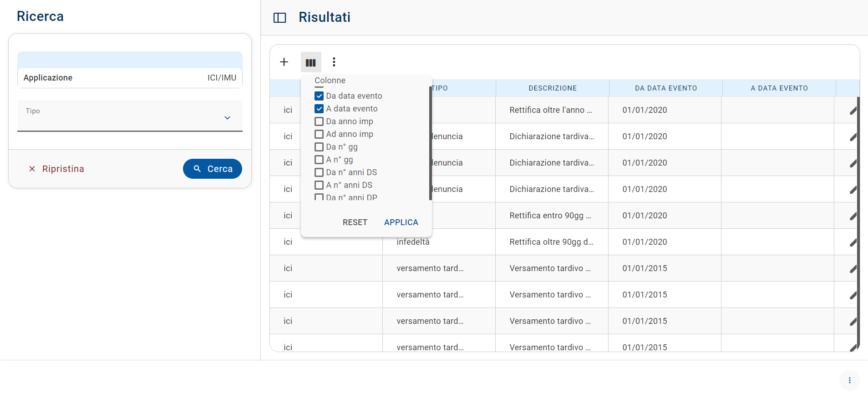
Task: Click the Descrizione column header
Action: 552,88
